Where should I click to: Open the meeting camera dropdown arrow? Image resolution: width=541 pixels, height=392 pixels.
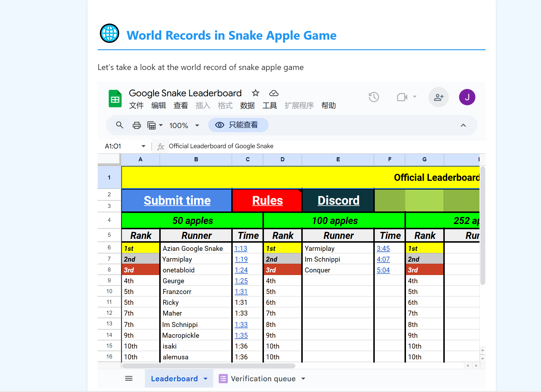(x=414, y=97)
